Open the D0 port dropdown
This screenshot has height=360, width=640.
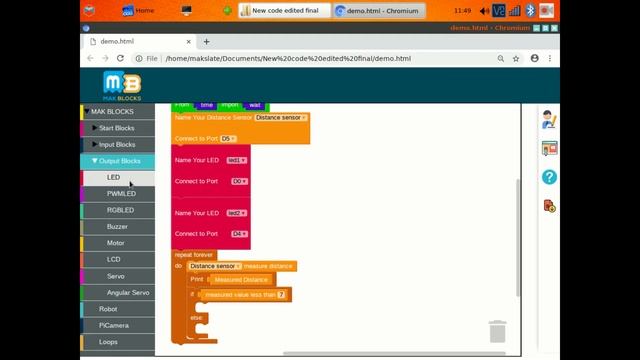pos(239,181)
